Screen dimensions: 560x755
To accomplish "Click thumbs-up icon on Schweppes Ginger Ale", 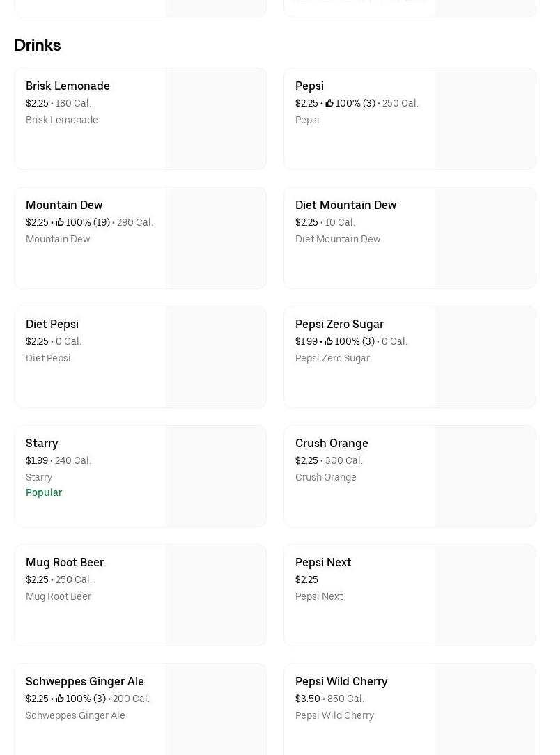I will pyautogui.click(x=60, y=699).
